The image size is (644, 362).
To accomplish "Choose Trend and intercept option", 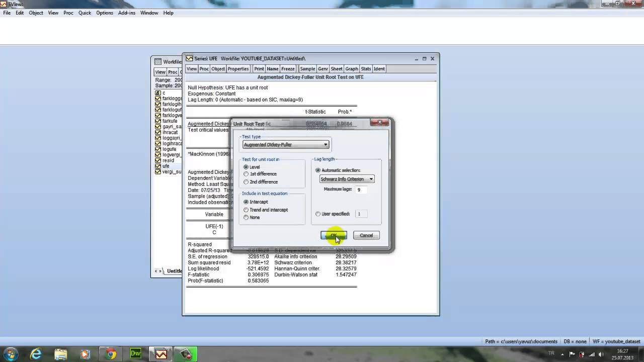I will coord(246,210).
